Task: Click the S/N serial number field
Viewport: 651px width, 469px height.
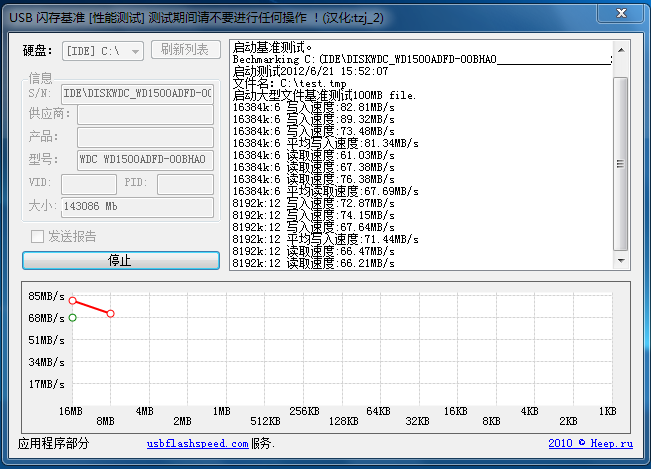Action: 137,93
